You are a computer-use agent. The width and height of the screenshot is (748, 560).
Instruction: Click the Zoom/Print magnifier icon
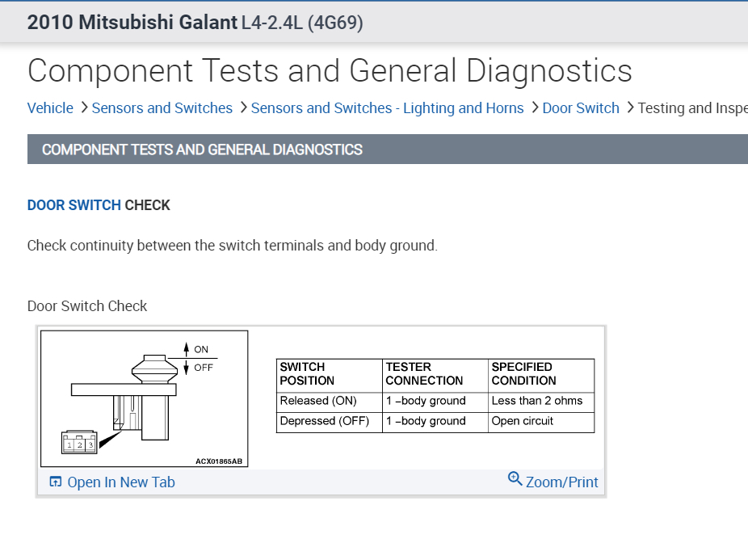click(515, 480)
